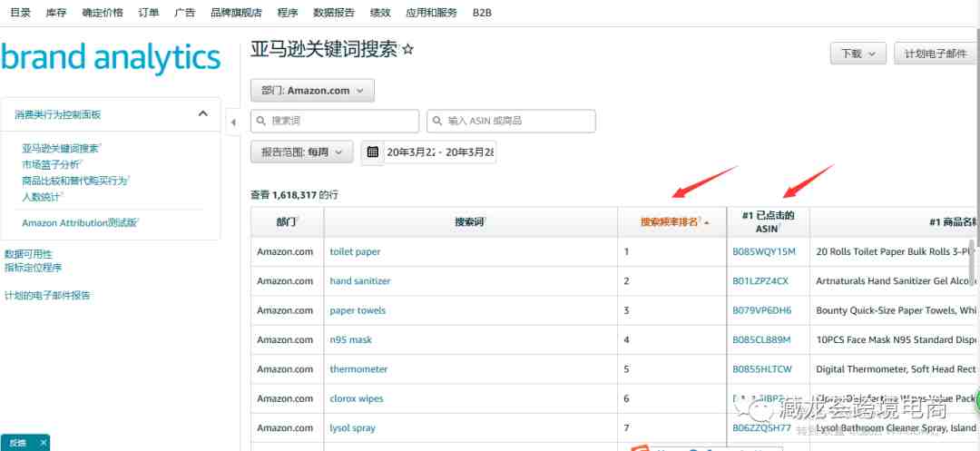The height and width of the screenshot is (451, 980).
Task: Open 数据可用性 link
Action: [28, 254]
